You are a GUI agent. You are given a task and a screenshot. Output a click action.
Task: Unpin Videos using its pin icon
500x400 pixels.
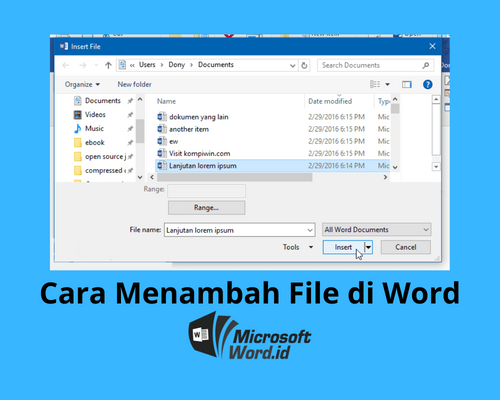click(x=130, y=115)
